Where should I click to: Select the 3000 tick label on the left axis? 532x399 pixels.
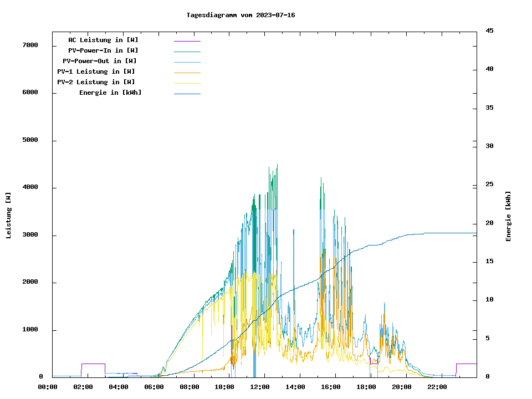pyautogui.click(x=30, y=235)
